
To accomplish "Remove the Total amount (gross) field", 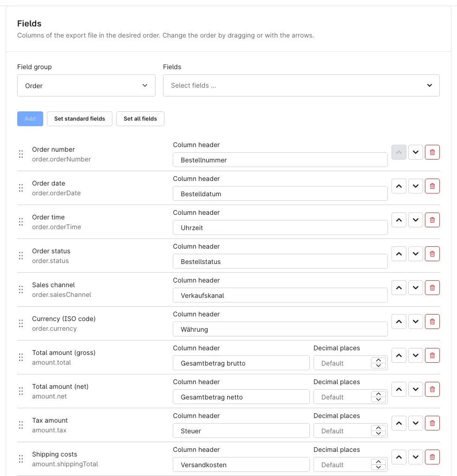I will [x=432, y=355].
